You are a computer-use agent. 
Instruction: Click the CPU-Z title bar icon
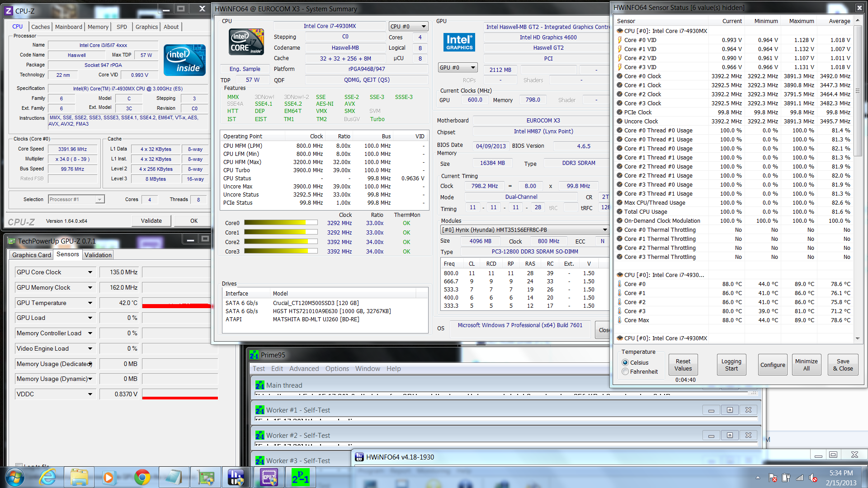9,11
